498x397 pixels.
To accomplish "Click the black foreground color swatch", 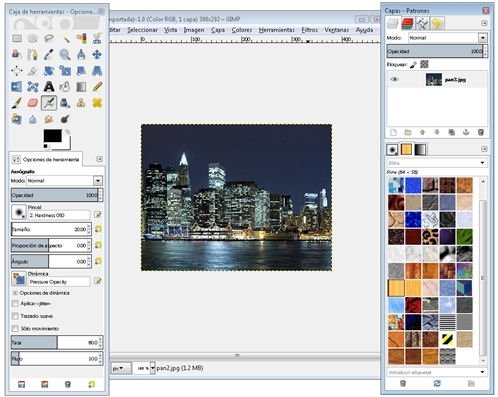I will (x=53, y=136).
